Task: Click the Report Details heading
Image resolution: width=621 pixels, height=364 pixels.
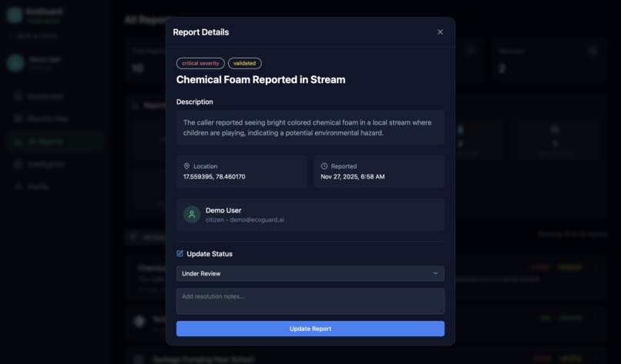Action: (x=201, y=32)
